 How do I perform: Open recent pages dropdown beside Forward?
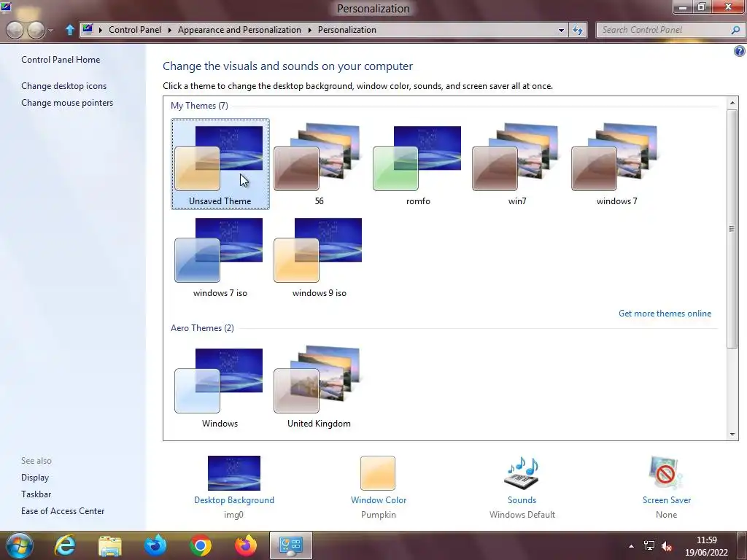tap(50, 31)
